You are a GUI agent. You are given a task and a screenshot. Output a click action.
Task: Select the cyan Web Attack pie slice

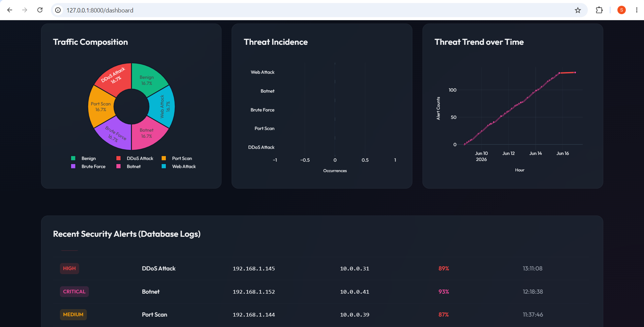pos(164,106)
